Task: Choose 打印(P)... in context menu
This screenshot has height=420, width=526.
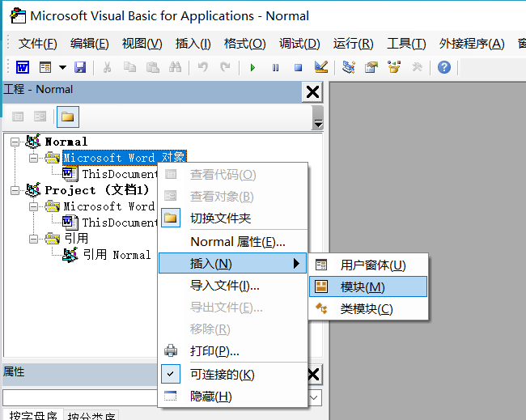Action: pyautogui.click(x=233, y=351)
